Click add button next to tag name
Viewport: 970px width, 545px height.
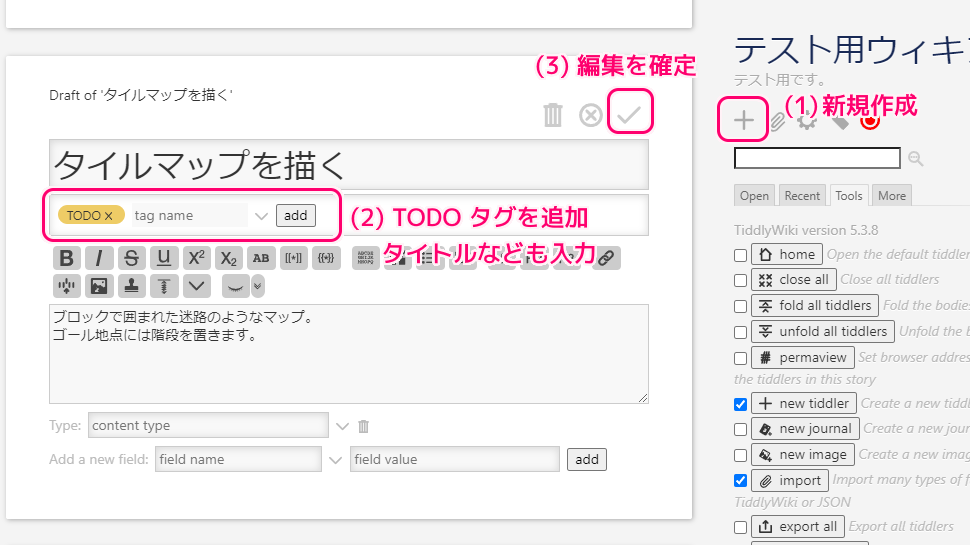click(296, 215)
